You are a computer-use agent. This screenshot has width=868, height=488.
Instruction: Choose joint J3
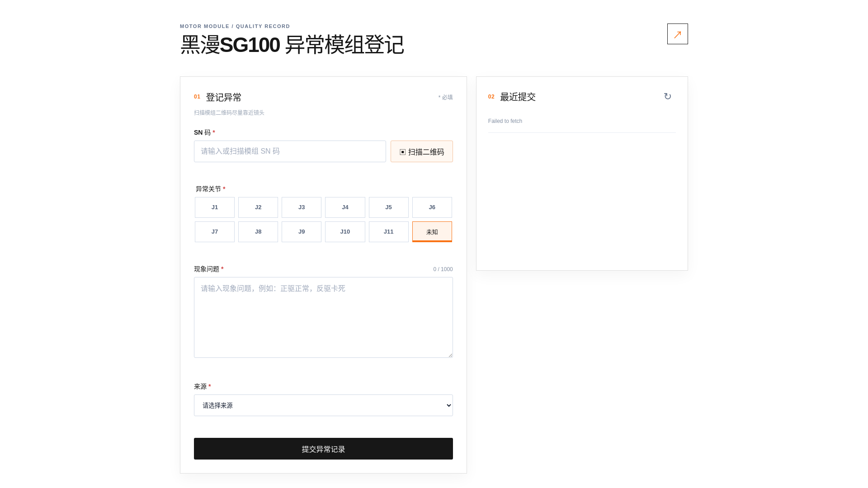coord(302,207)
